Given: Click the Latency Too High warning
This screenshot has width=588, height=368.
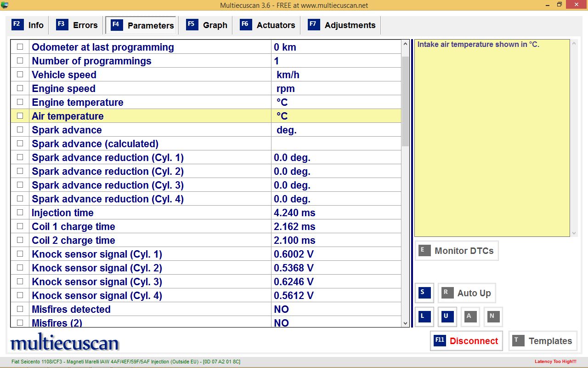Looking at the screenshot, I should tap(555, 362).
